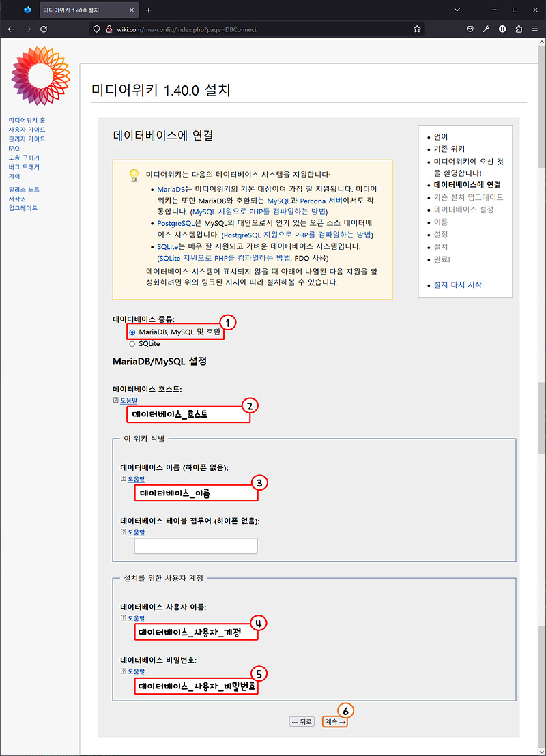Click the 데이터베이스 이름 input field

click(196, 493)
